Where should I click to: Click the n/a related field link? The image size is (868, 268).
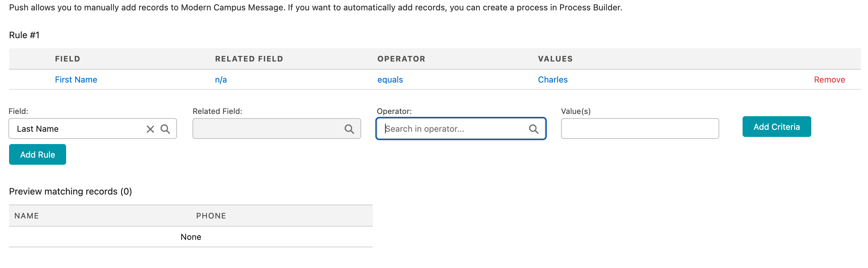point(221,80)
